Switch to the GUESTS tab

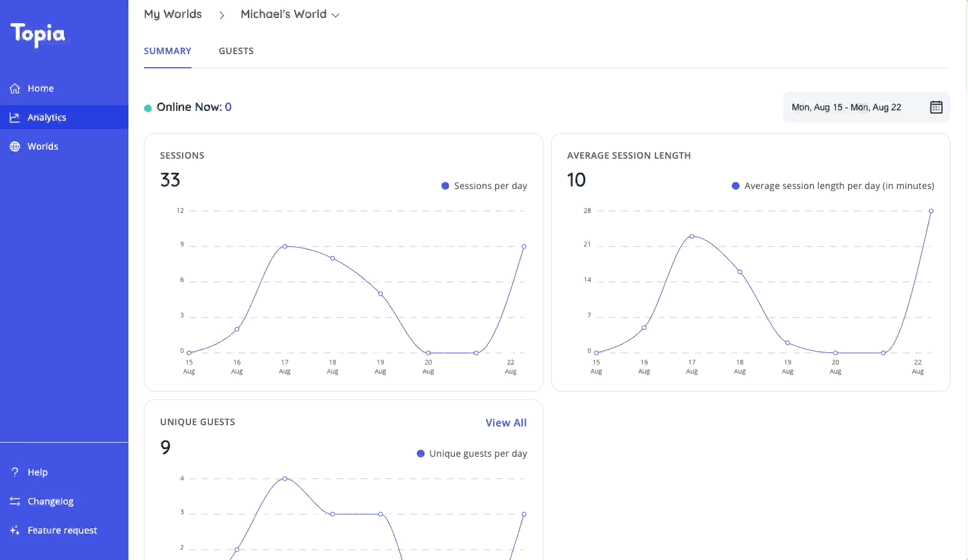[x=236, y=51]
